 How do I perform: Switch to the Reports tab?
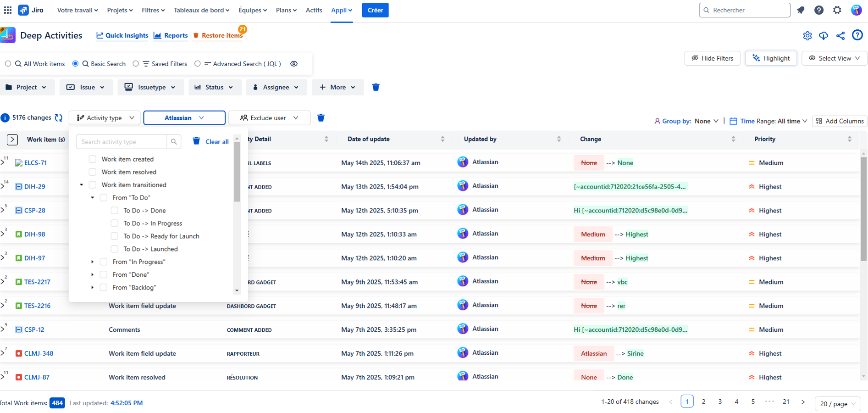click(x=171, y=35)
